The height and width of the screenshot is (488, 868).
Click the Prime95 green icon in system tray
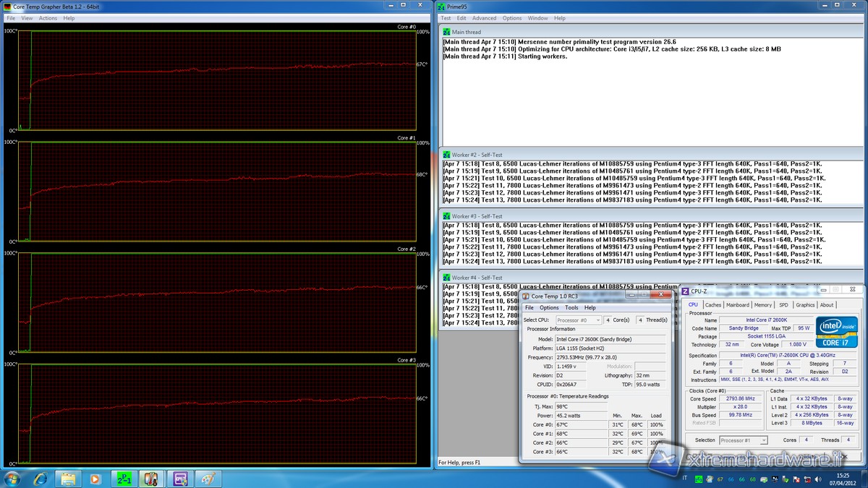click(x=699, y=479)
